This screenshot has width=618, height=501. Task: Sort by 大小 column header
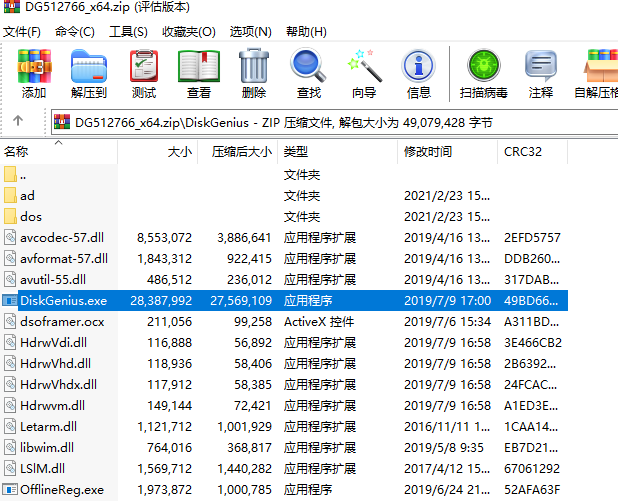(x=158, y=151)
